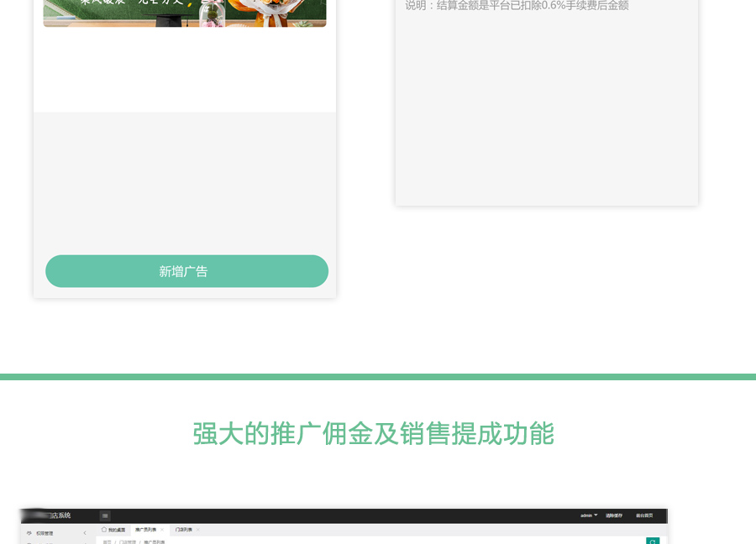Open the flower bouquet ad banner image

185,13
